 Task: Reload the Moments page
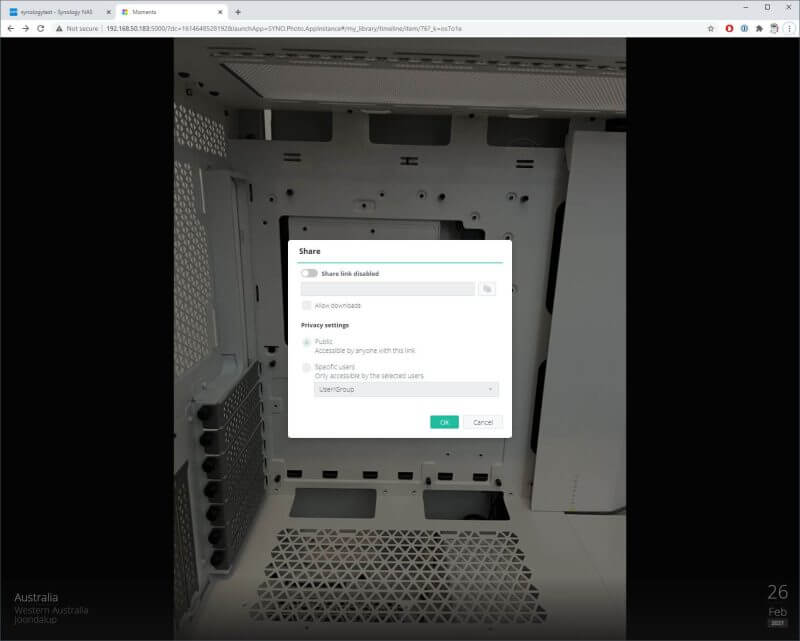[41, 30]
